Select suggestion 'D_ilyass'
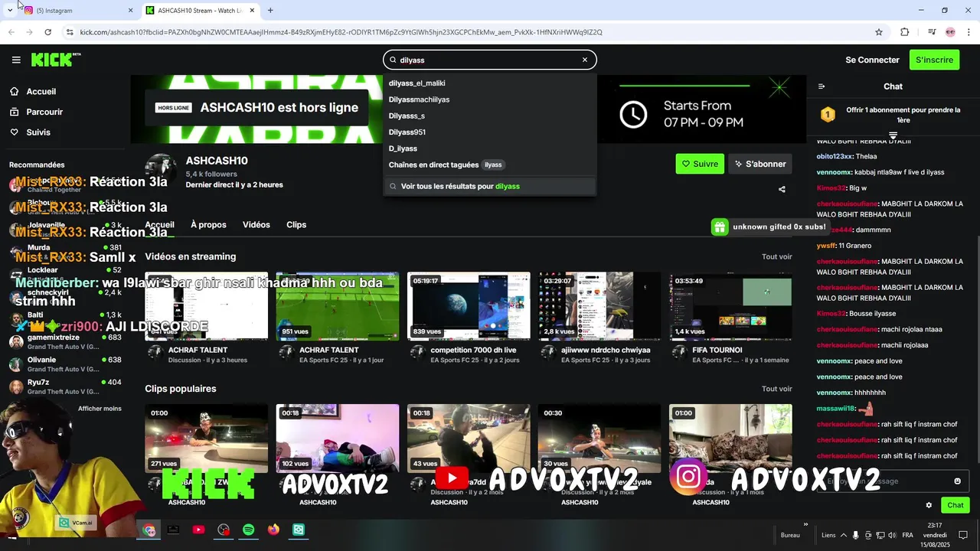The image size is (980, 551). (489, 148)
